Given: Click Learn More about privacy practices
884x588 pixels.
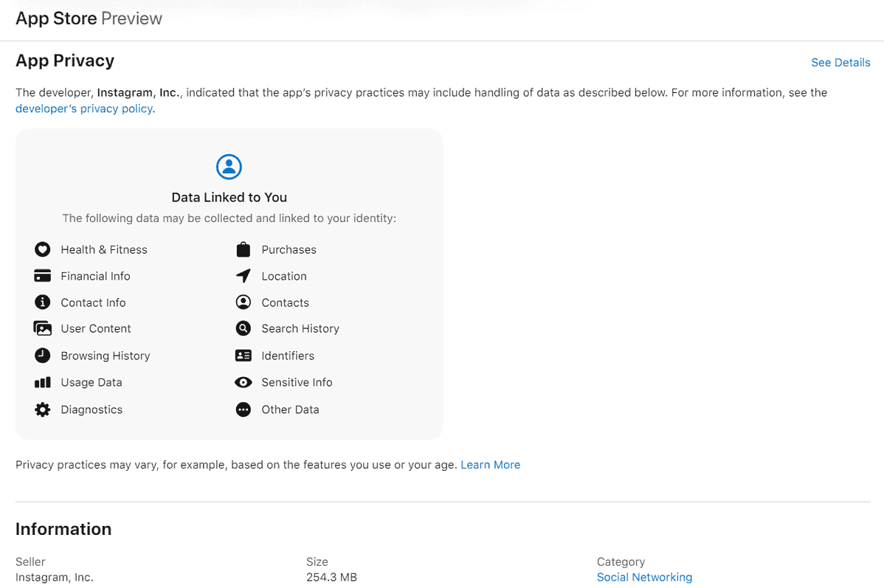Looking at the screenshot, I should click(x=491, y=465).
